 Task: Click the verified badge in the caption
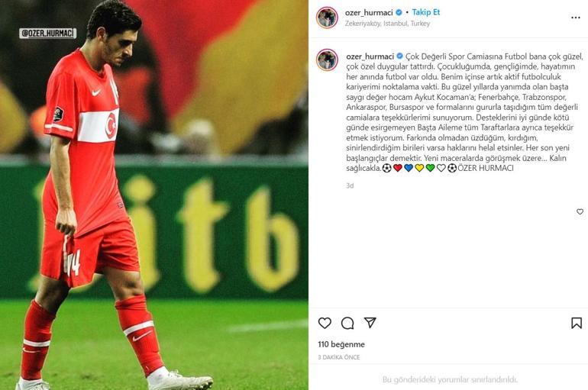(399, 56)
